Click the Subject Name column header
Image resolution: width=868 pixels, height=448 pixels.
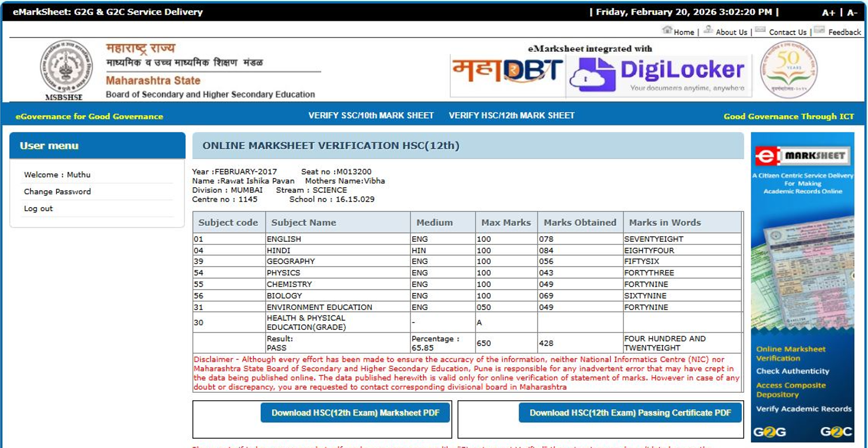coord(338,222)
